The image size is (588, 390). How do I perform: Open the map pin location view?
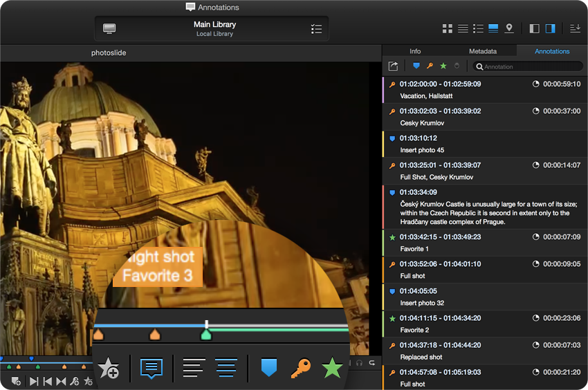click(509, 28)
